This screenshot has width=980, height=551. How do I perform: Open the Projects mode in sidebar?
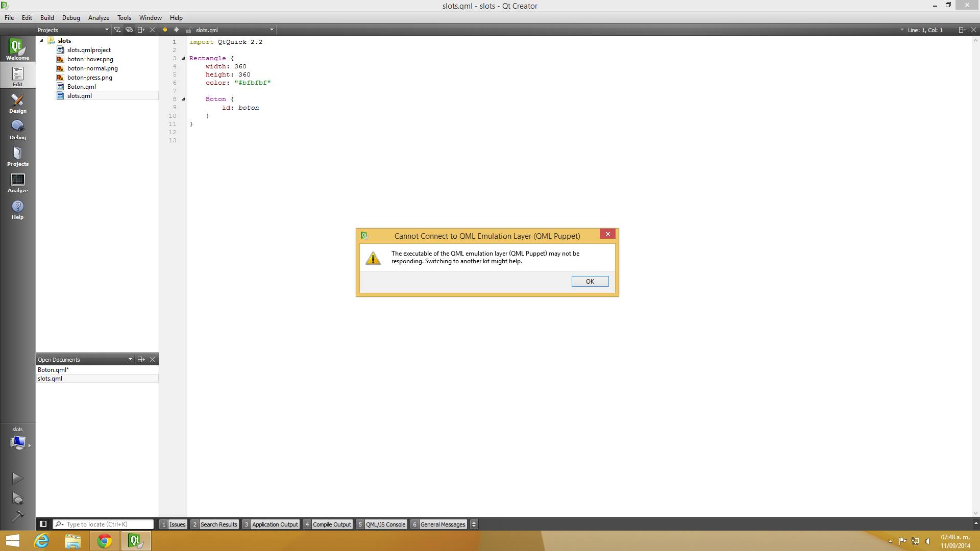17,155
